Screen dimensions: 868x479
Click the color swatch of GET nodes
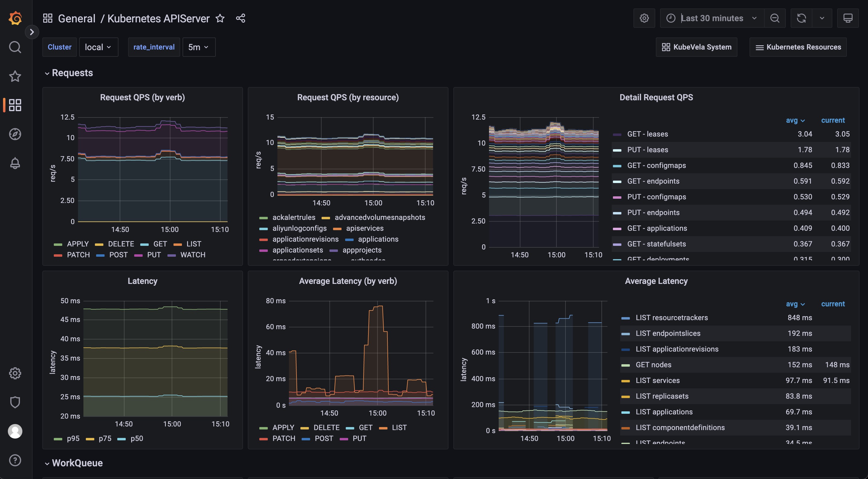pos(625,365)
